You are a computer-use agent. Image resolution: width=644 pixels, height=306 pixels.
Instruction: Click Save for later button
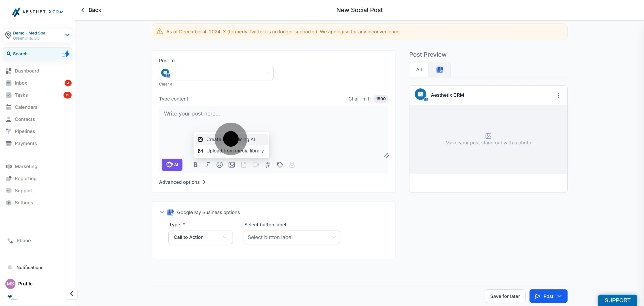pyautogui.click(x=505, y=296)
